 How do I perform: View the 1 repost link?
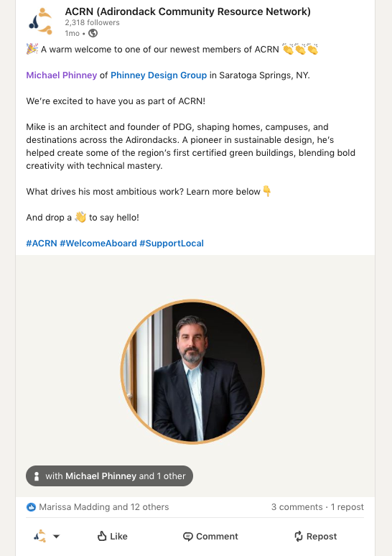click(x=347, y=507)
